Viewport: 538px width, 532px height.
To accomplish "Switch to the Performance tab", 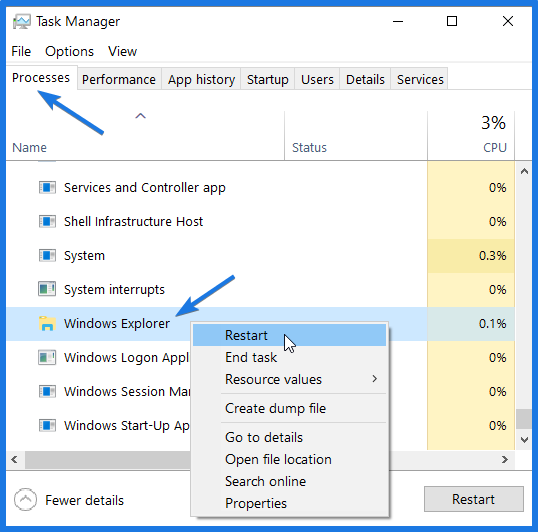I will tap(119, 80).
